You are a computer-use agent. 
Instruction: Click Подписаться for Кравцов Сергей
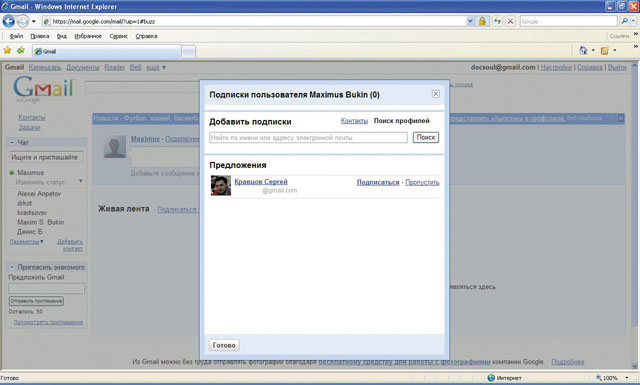pos(378,182)
